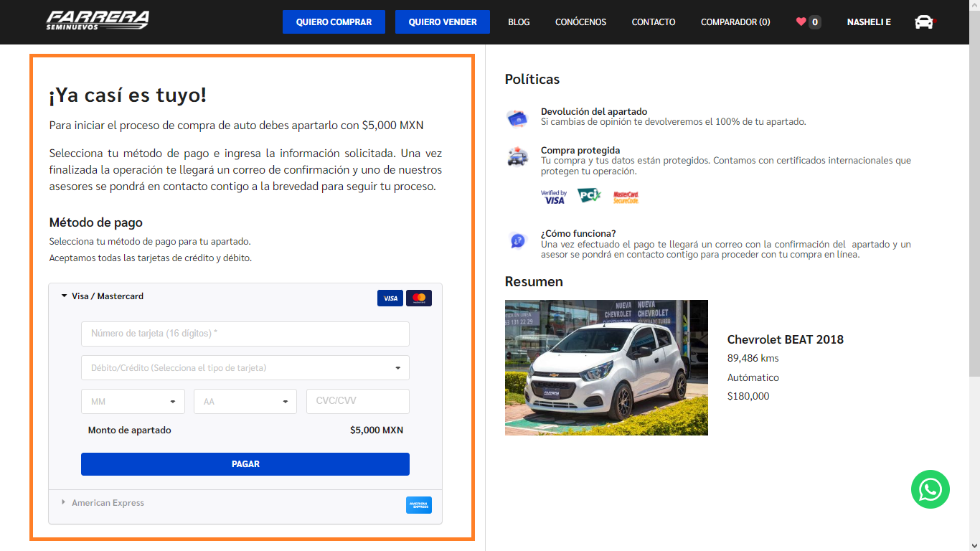This screenshot has width=980, height=551.
Task: Click the PCI certification badge
Action: [x=589, y=194]
